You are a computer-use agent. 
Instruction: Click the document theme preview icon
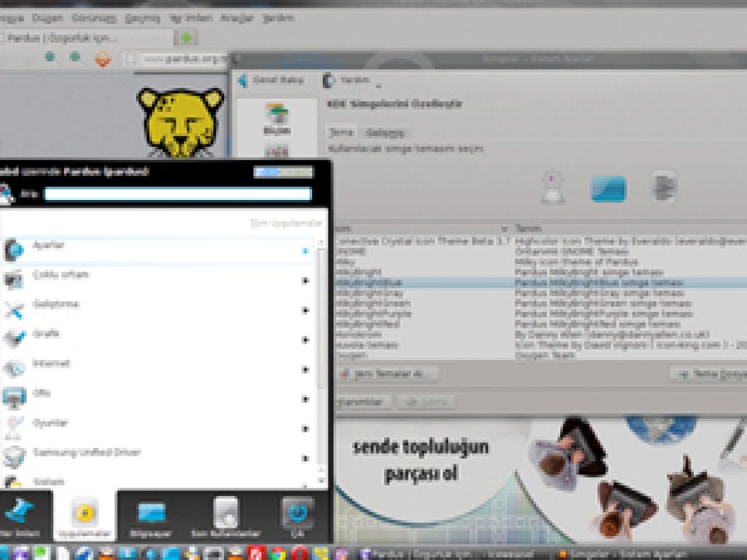pyautogui.click(x=664, y=187)
